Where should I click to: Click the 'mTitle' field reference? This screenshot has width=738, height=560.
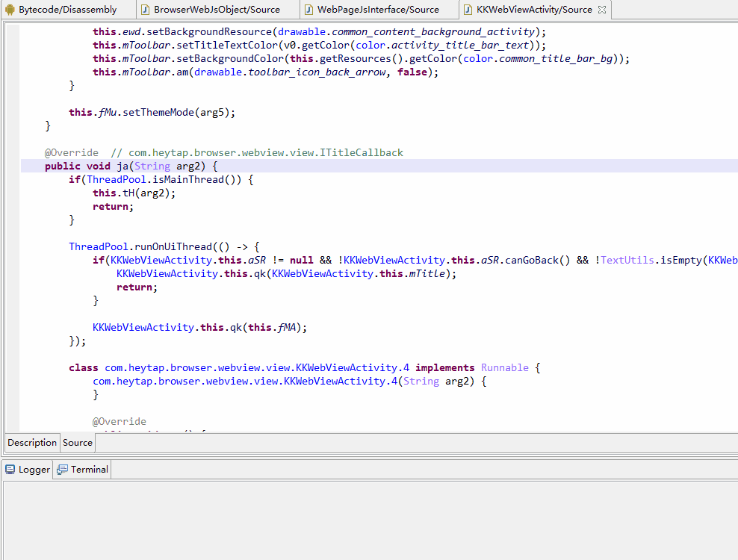tap(427, 273)
